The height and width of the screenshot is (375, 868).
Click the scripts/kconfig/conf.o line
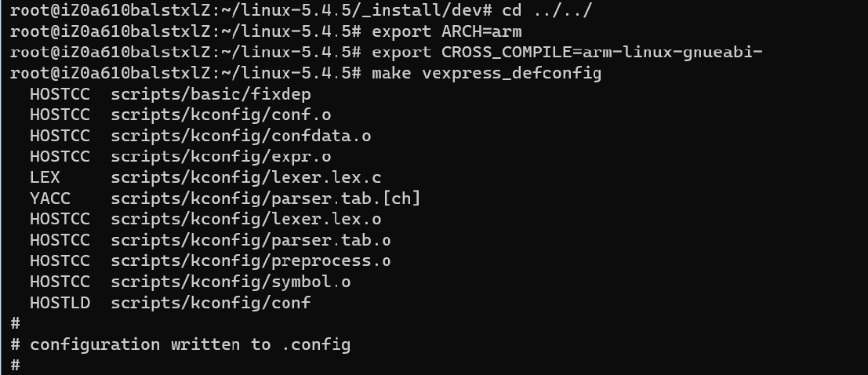[x=220, y=115]
